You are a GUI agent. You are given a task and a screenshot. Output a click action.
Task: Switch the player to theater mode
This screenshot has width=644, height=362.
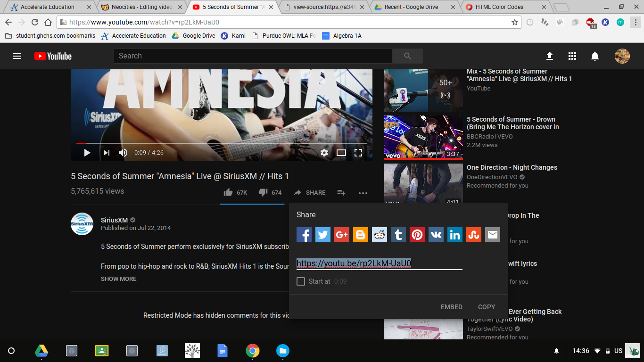tap(341, 153)
